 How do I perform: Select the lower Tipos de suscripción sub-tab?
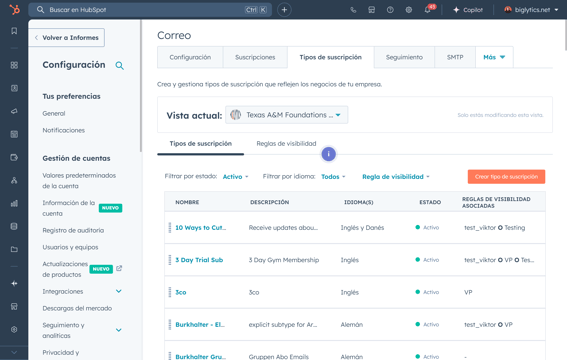(x=201, y=144)
